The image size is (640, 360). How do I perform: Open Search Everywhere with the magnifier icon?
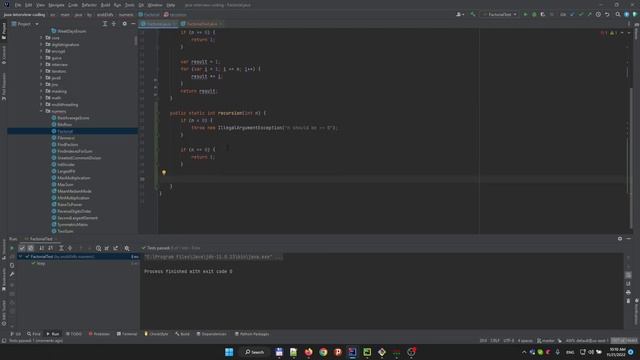(x=618, y=14)
